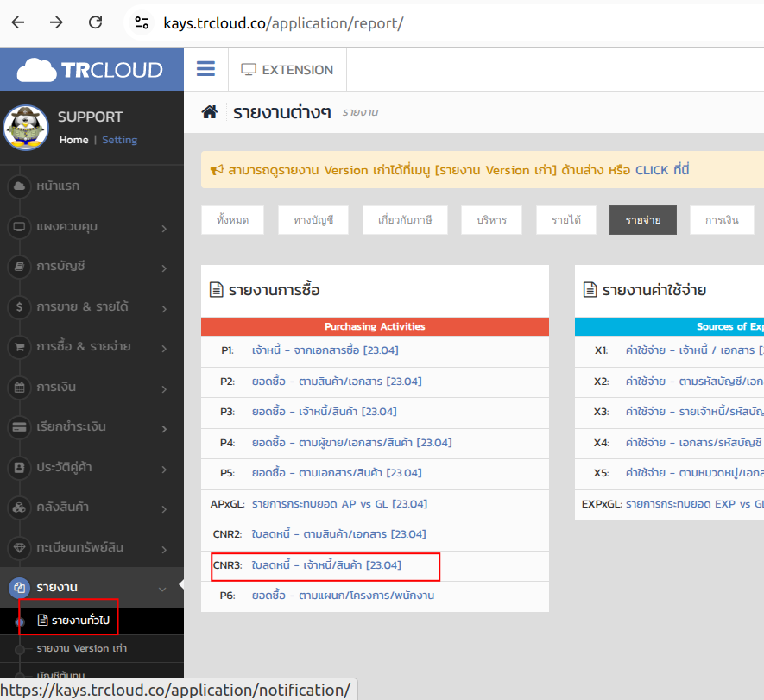Open the Setting link under SUPPORT
Image resolution: width=764 pixels, height=700 pixels.
(x=119, y=140)
